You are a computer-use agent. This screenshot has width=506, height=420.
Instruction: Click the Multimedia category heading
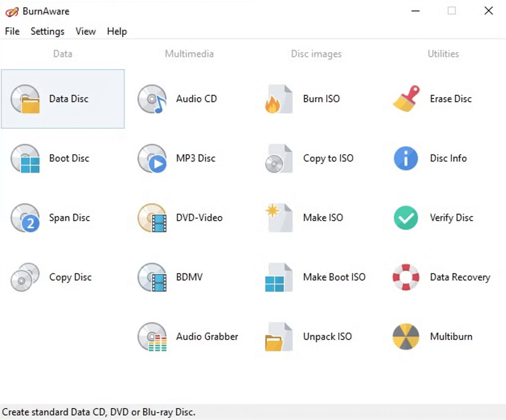coord(189,53)
